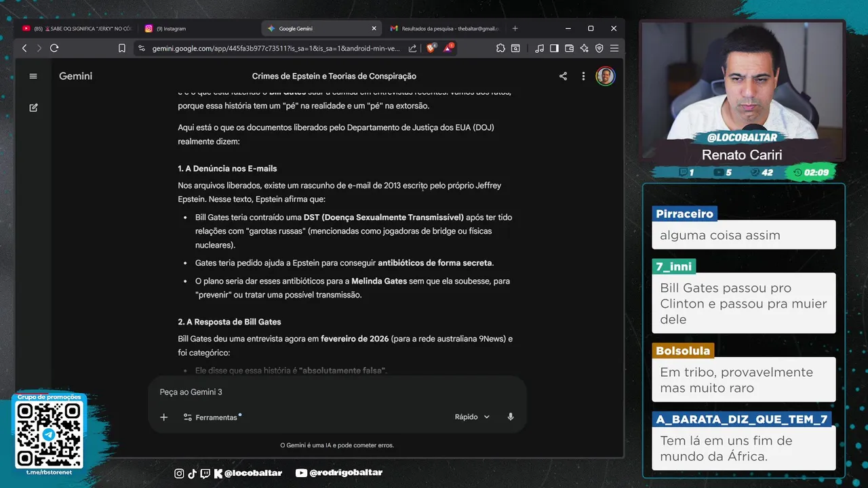Open a new browser tab

[x=515, y=28]
